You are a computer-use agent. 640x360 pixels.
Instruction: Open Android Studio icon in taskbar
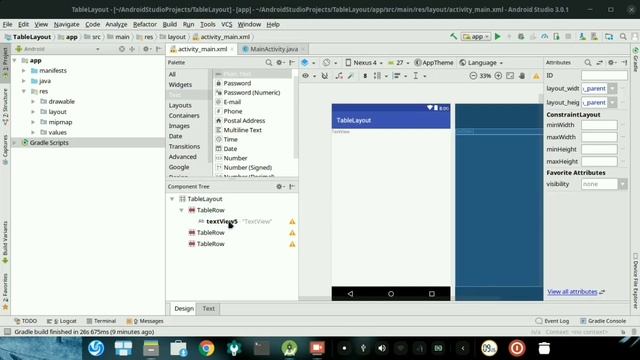(289, 348)
